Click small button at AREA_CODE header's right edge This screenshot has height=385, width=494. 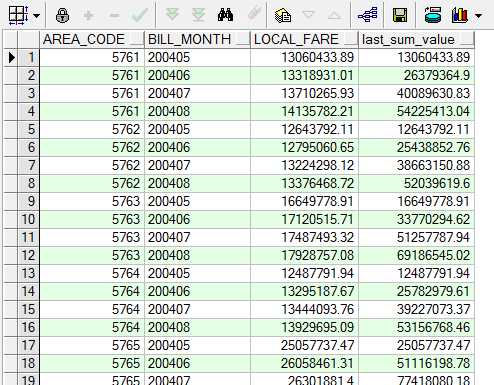click(137, 39)
